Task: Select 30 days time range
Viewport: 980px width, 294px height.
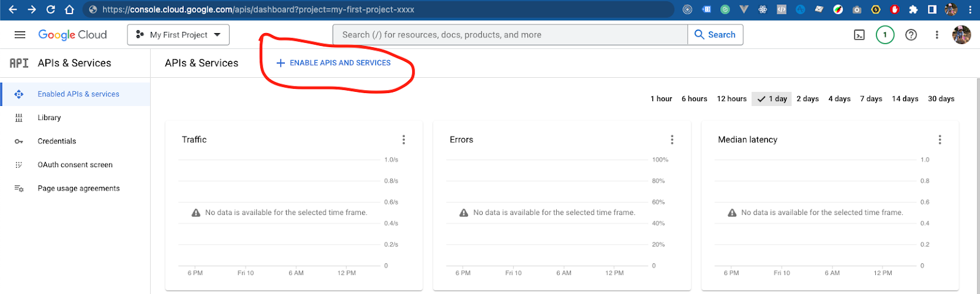Action: (941, 99)
